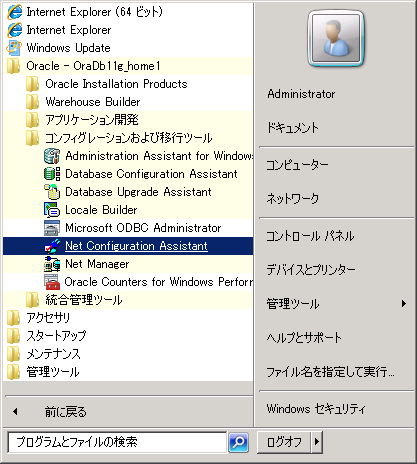Open Database Configuration Assistant icon
This screenshot has height=464, width=417.
[x=52, y=174]
